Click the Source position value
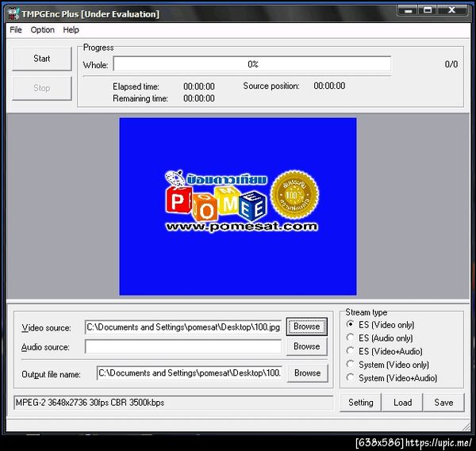 (x=329, y=86)
